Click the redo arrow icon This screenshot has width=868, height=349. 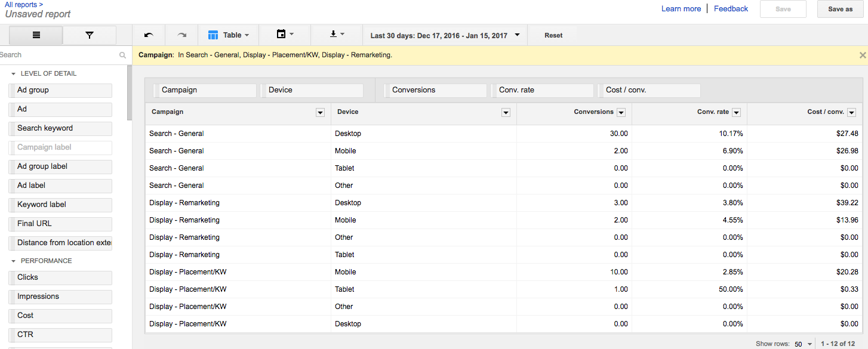pyautogui.click(x=182, y=35)
